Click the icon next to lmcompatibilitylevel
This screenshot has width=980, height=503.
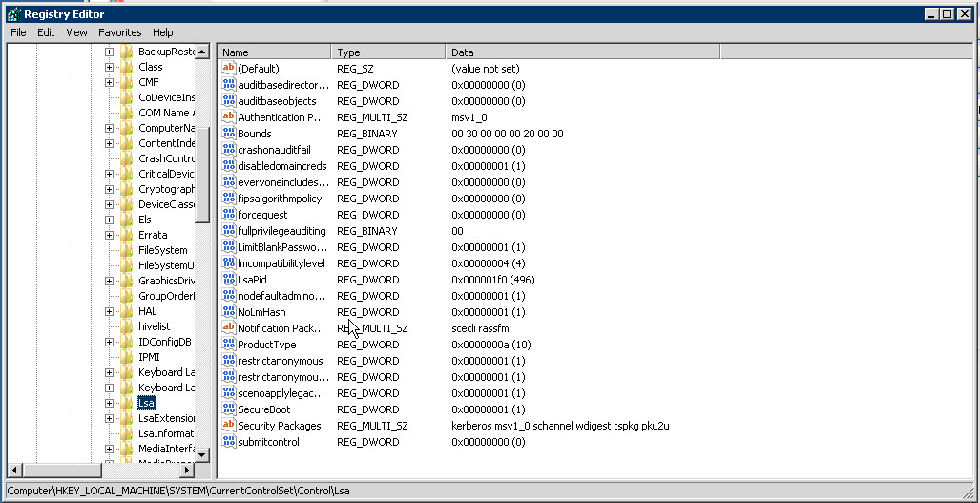pos(229,263)
